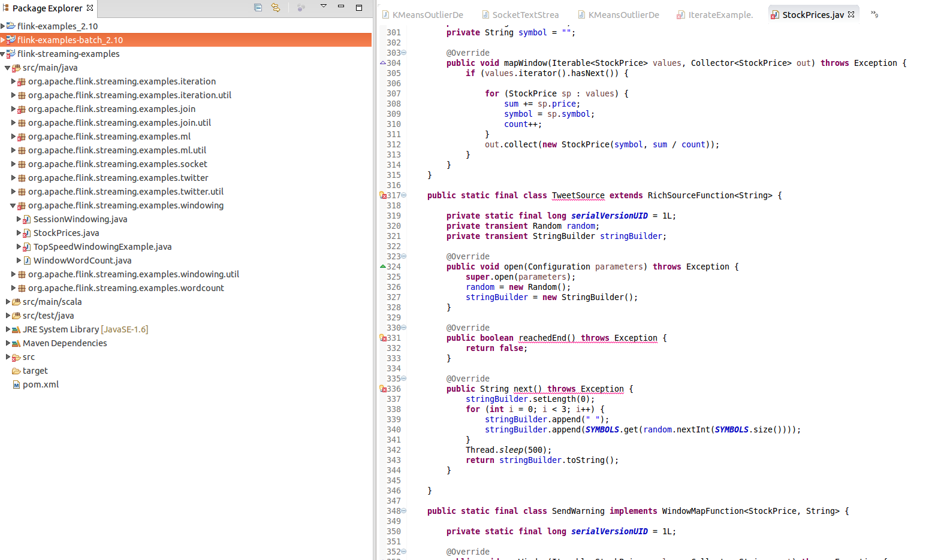Image resolution: width=926 pixels, height=560 pixels.
Task: Open the Package Explorer View Menu triangle
Action: pos(323,6)
